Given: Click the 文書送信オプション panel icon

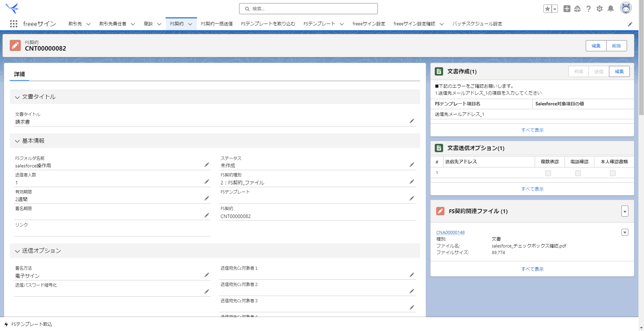Looking at the screenshot, I should [439, 148].
